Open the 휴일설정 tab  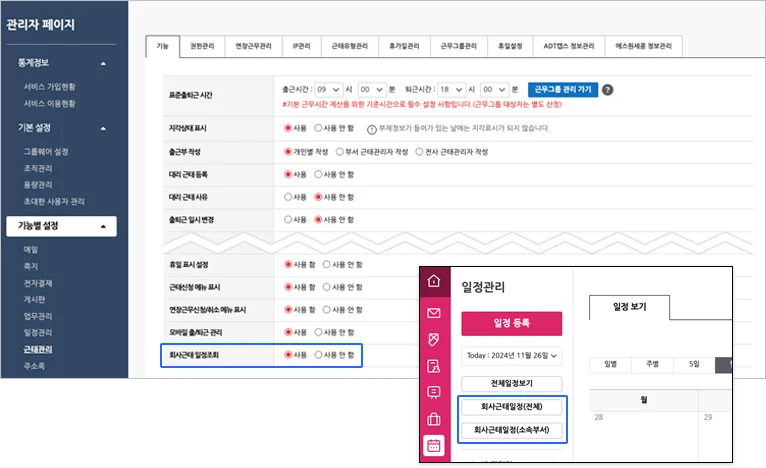(x=509, y=46)
